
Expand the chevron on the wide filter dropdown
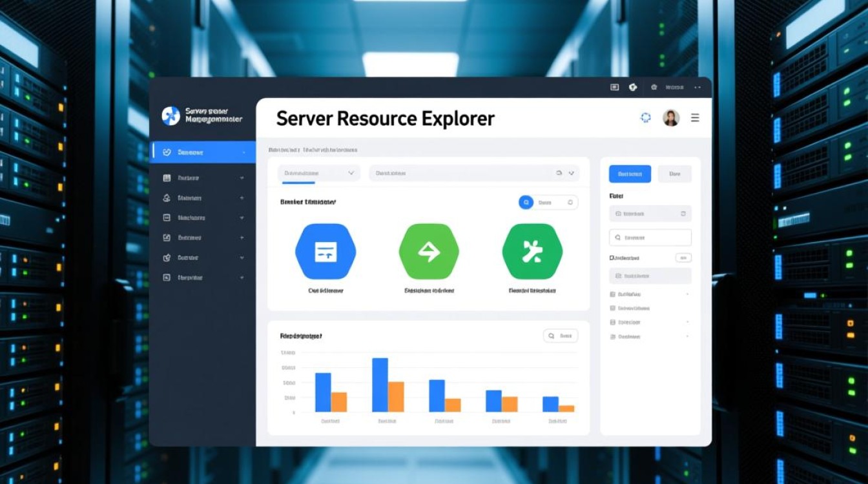(571, 173)
